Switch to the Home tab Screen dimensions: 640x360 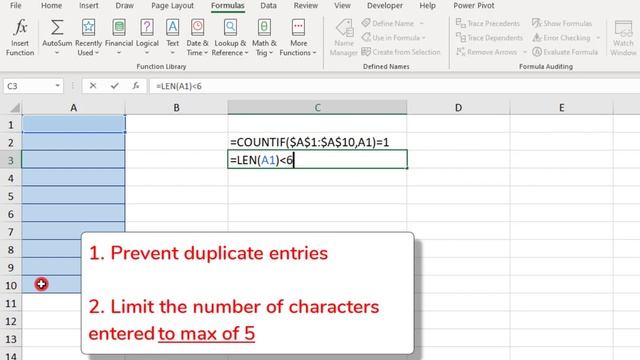[51, 5]
